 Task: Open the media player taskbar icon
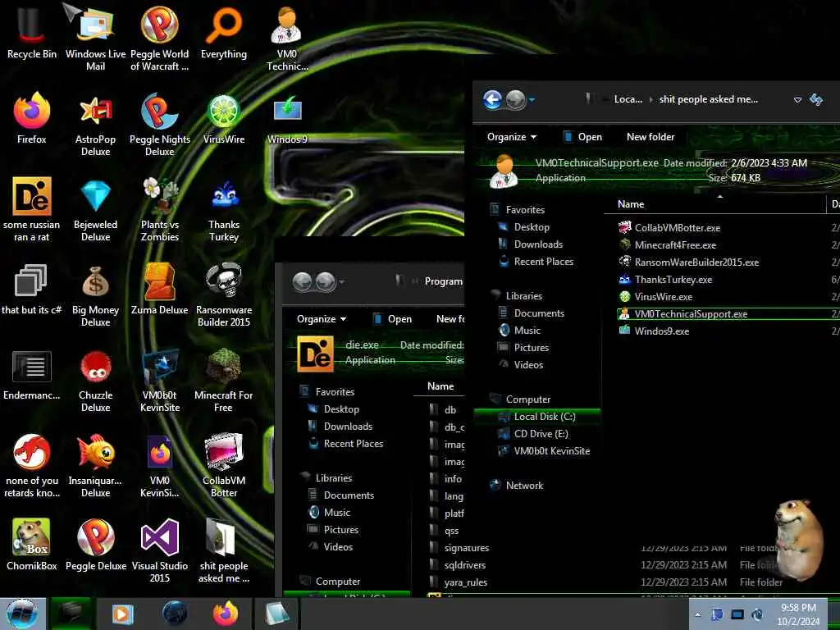tap(123, 614)
